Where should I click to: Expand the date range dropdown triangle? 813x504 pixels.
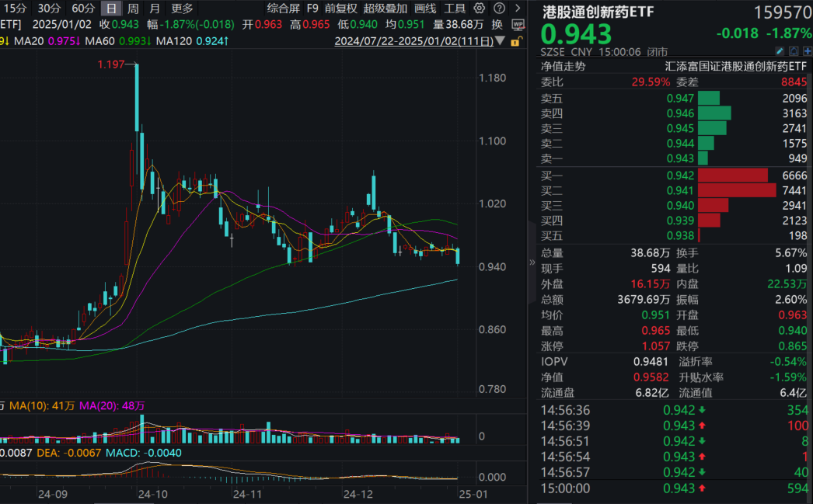point(498,42)
